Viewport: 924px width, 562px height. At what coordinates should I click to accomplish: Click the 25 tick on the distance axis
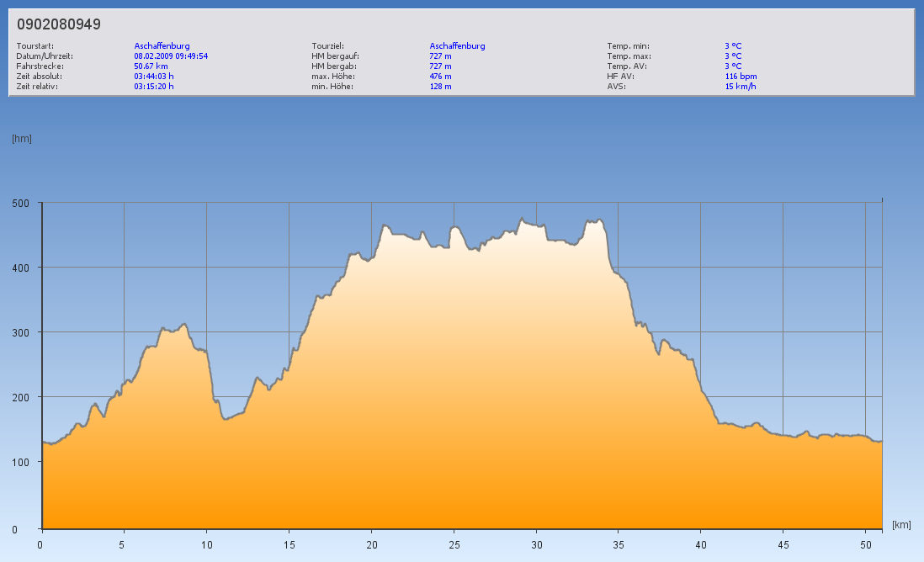click(454, 544)
